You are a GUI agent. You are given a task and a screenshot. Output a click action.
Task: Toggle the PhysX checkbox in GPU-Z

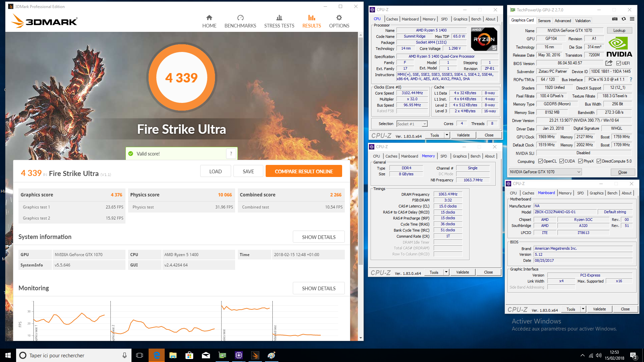pos(580,161)
